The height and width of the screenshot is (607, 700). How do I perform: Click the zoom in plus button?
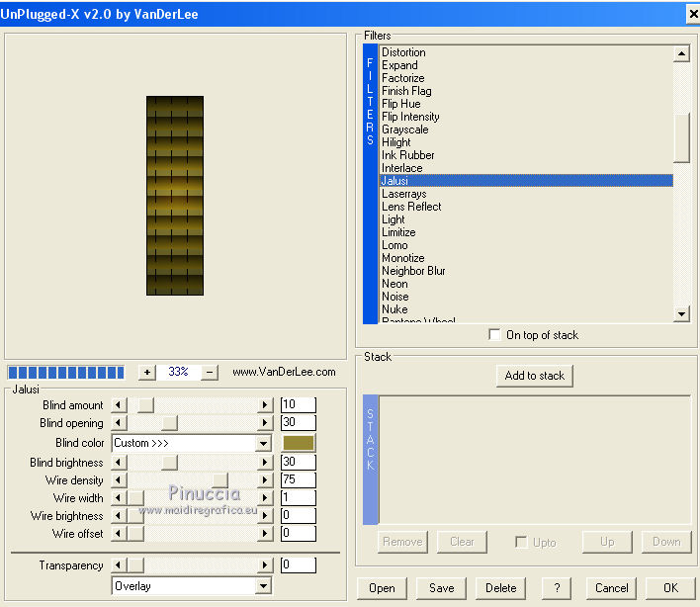pos(146,372)
